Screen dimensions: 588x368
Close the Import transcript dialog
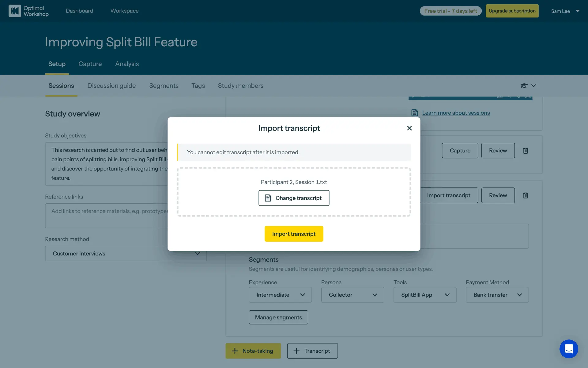tap(409, 128)
